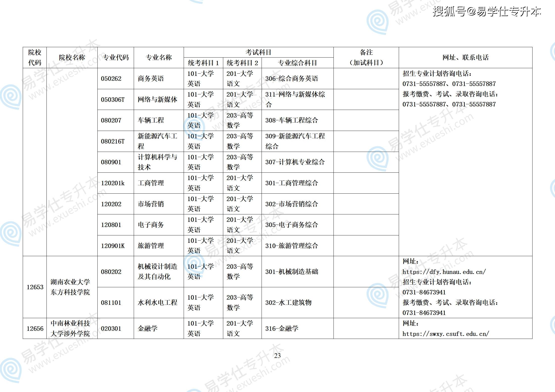Screen dimensions: 555x392
Task: Select the 机械设计制造及其自动化 cell
Action: click(x=159, y=272)
